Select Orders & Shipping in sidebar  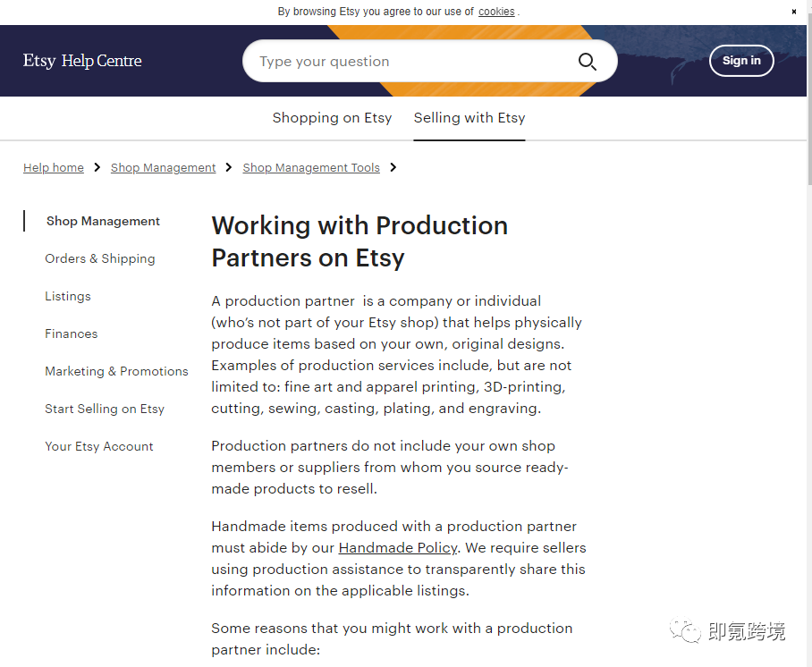(100, 258)
